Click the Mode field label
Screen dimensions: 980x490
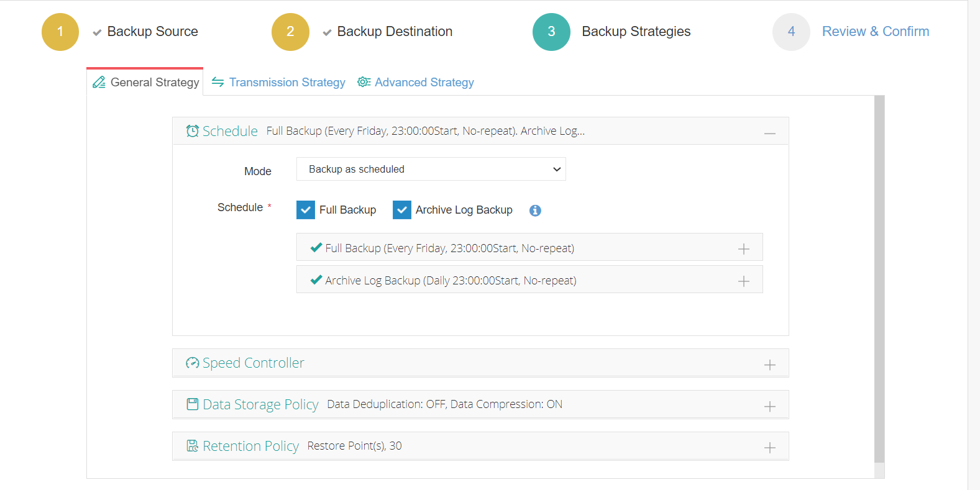(258, 171)
